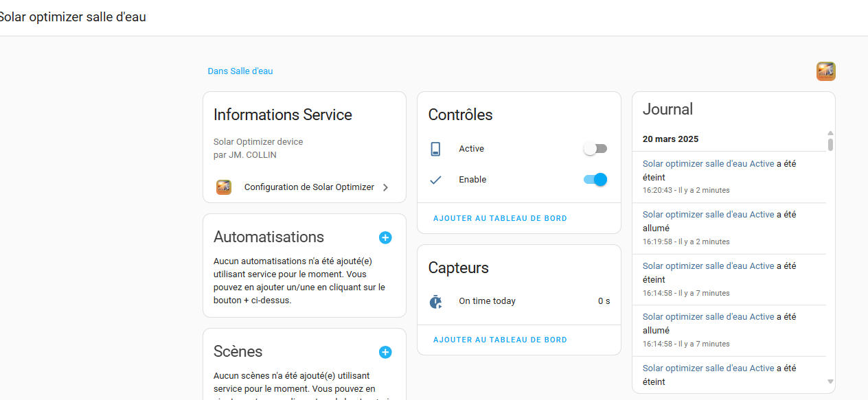Click the 20 mars 2025 journal date
The image size is (868, 400).
[x=670, y=139]
